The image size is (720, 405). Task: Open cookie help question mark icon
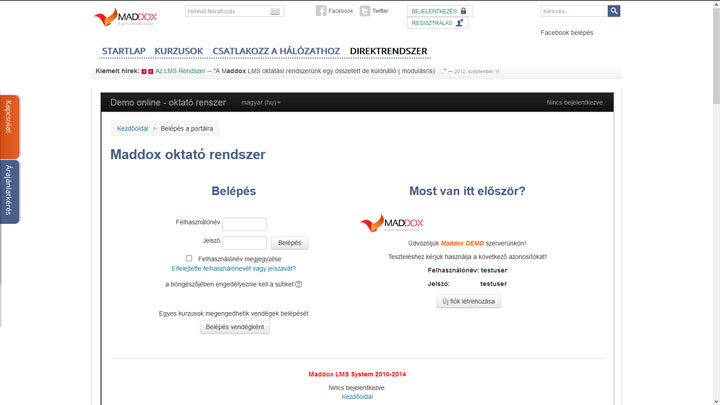(298, 284)
